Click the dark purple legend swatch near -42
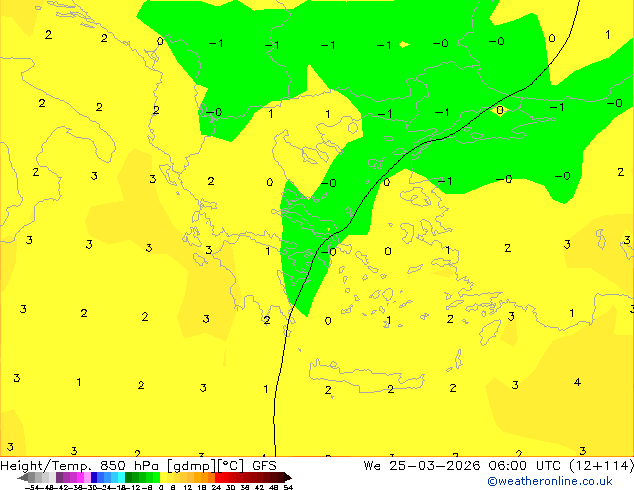Image resolution: width=634 pixels, height=490 pixels. coord(59,477)
